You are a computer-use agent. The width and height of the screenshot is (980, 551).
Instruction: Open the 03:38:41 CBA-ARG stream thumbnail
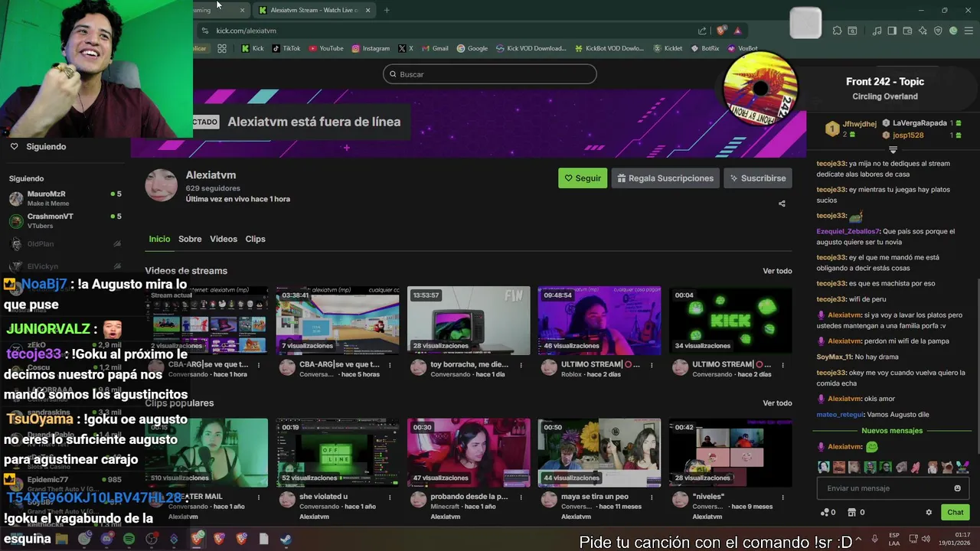tap(338, 321)
